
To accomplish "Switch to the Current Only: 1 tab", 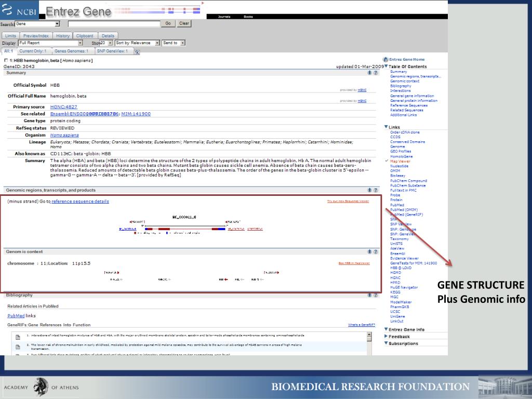I will [33, 51].
